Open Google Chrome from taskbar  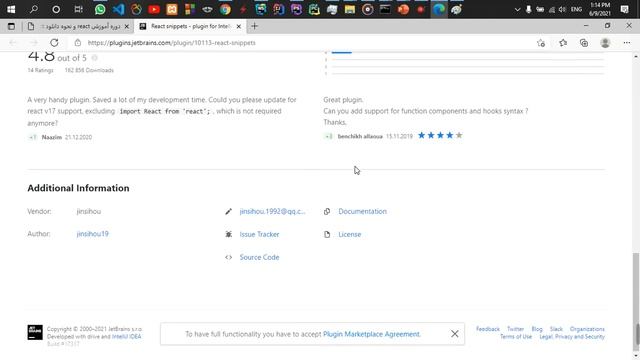(x=225, y=9)
